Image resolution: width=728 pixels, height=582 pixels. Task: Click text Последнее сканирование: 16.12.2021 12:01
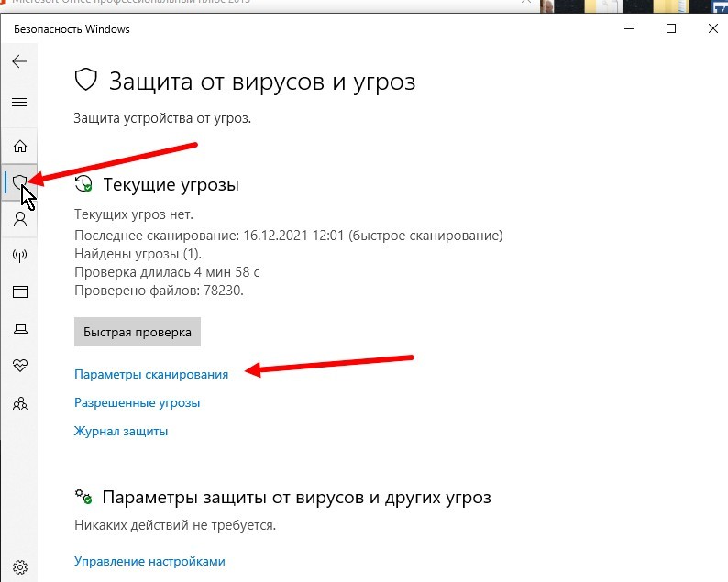209,236
